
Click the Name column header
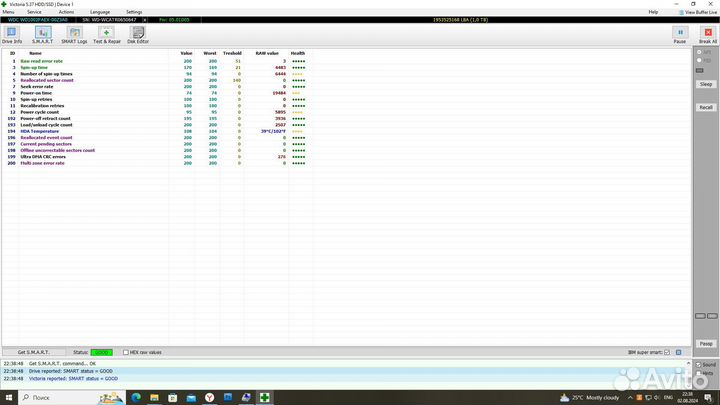[35, 53]
